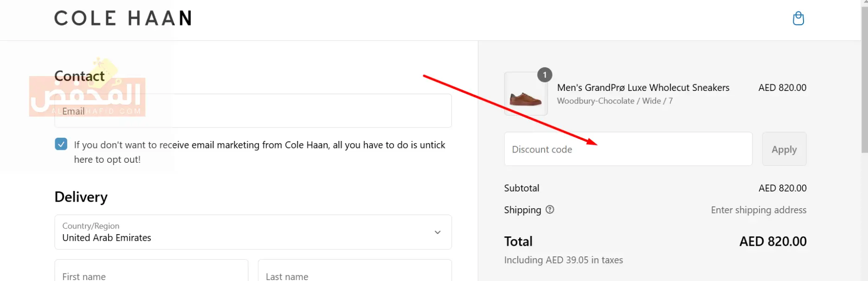Screen dimensions: 868x281
Task: Click the Including AED 39.05 in taxes note
Action: tap(564, 260)
